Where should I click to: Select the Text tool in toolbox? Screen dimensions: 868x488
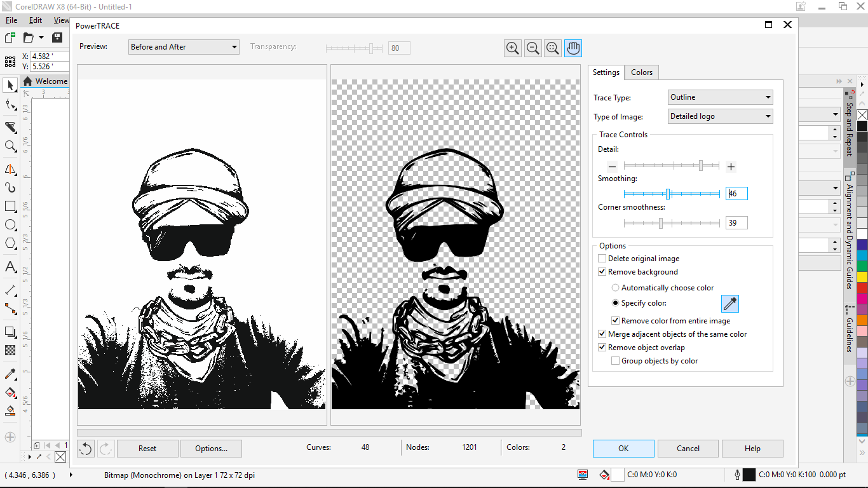(10, 266)
